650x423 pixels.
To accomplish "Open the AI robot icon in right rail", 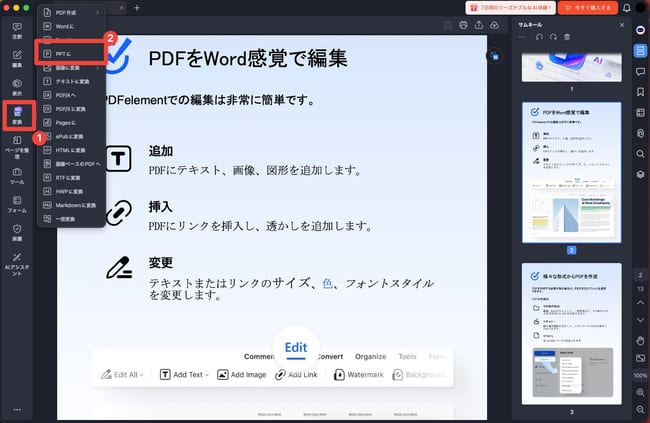I will pos(640,30).
